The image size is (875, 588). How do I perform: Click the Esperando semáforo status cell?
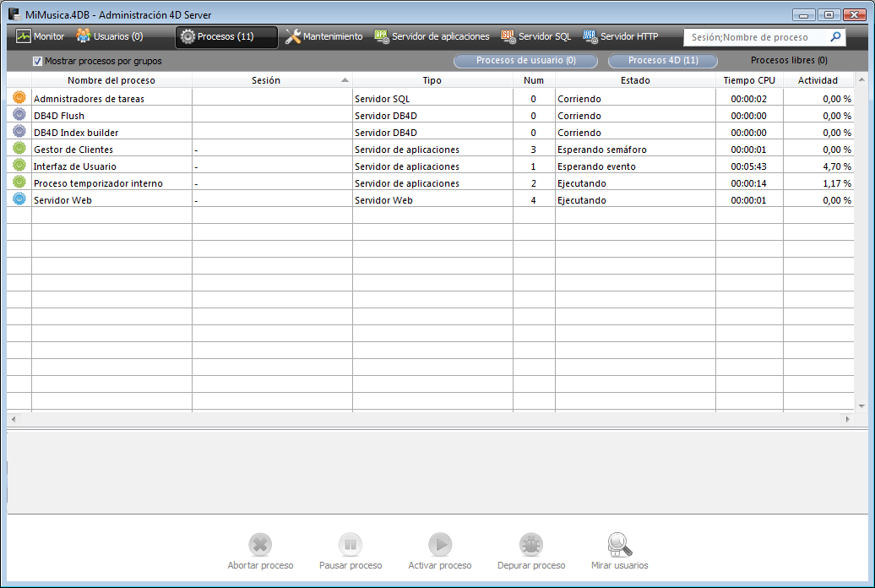[x=636, y=150]
